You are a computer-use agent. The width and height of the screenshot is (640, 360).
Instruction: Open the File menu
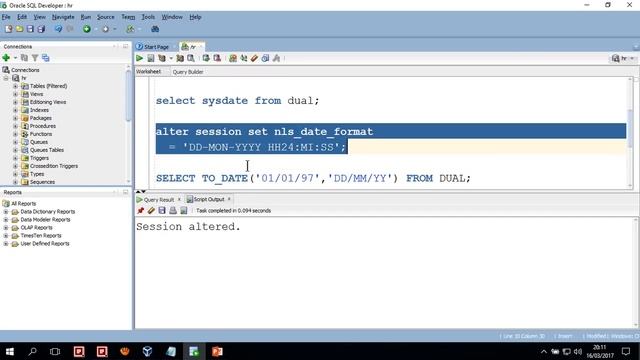[x=6, y=17]
